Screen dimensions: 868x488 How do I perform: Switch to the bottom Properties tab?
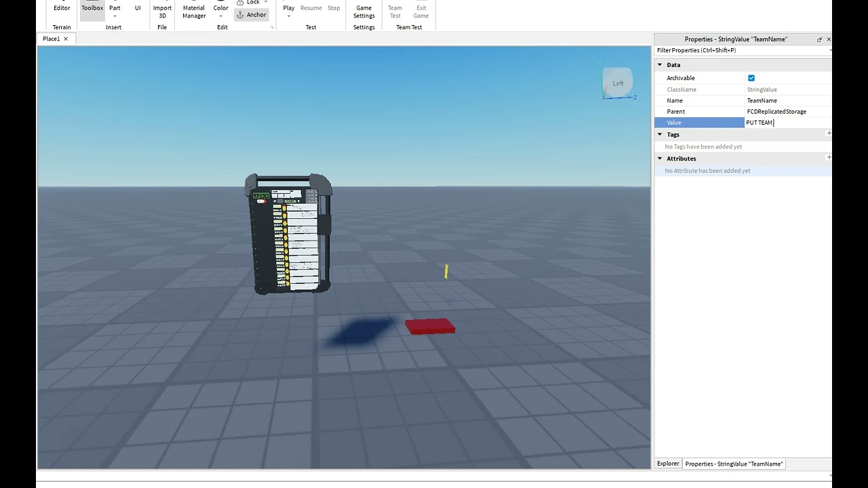tap(734, 464)
